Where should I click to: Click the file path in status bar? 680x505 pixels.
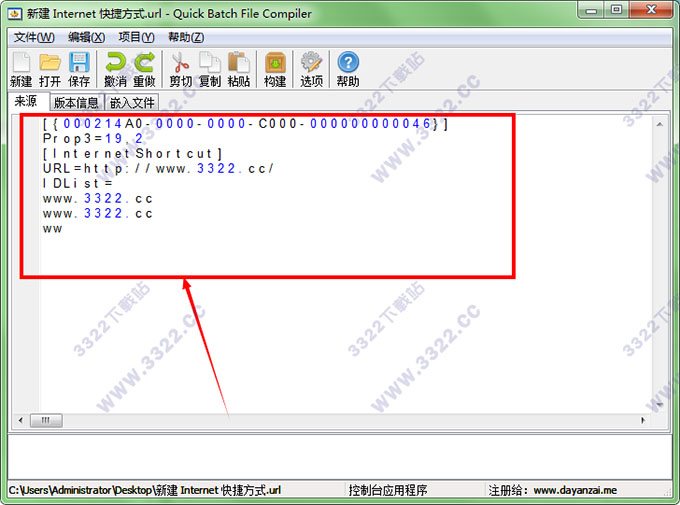coord(145,490)
